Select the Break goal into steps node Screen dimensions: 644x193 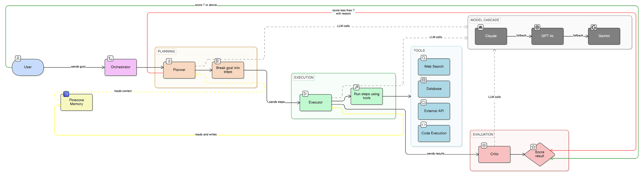[x=228, y=70]
